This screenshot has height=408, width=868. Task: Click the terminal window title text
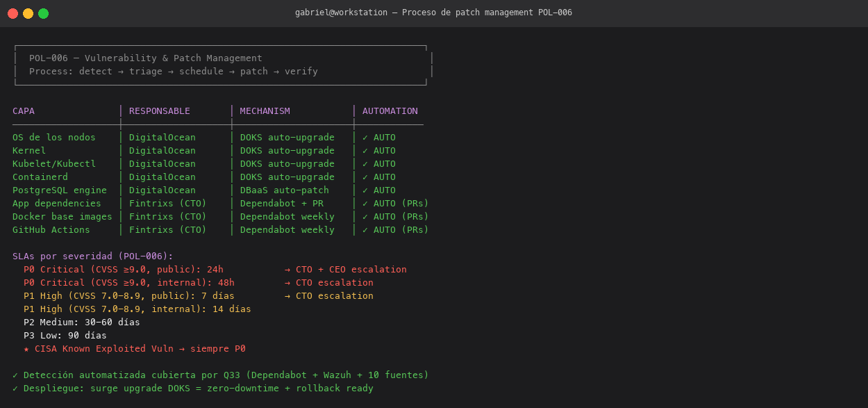click(x=433, y=13)
